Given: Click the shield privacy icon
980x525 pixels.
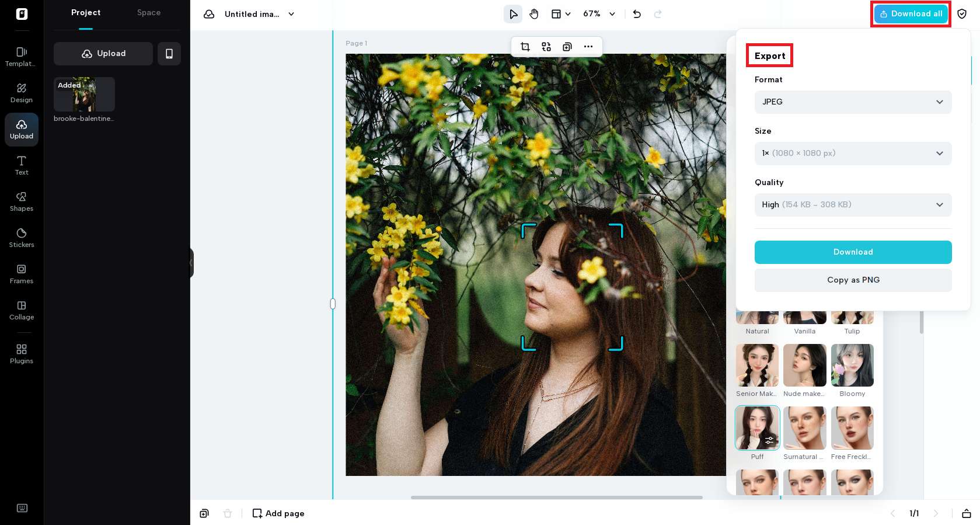Looking at the screenshot, I should point(962,14).
